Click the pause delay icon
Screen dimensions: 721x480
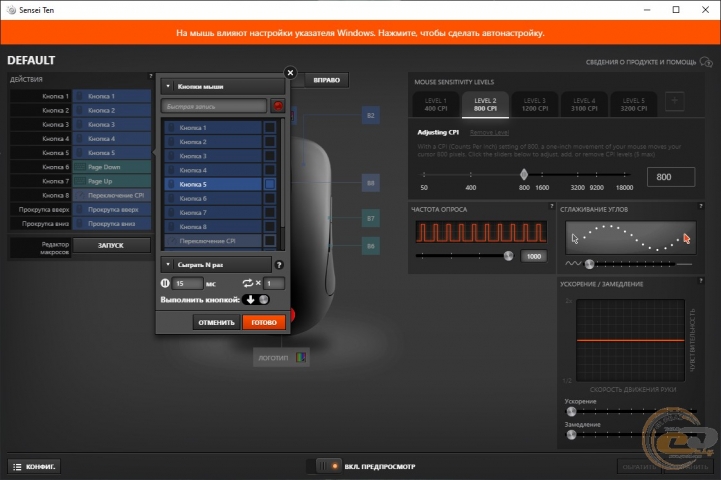165,283
